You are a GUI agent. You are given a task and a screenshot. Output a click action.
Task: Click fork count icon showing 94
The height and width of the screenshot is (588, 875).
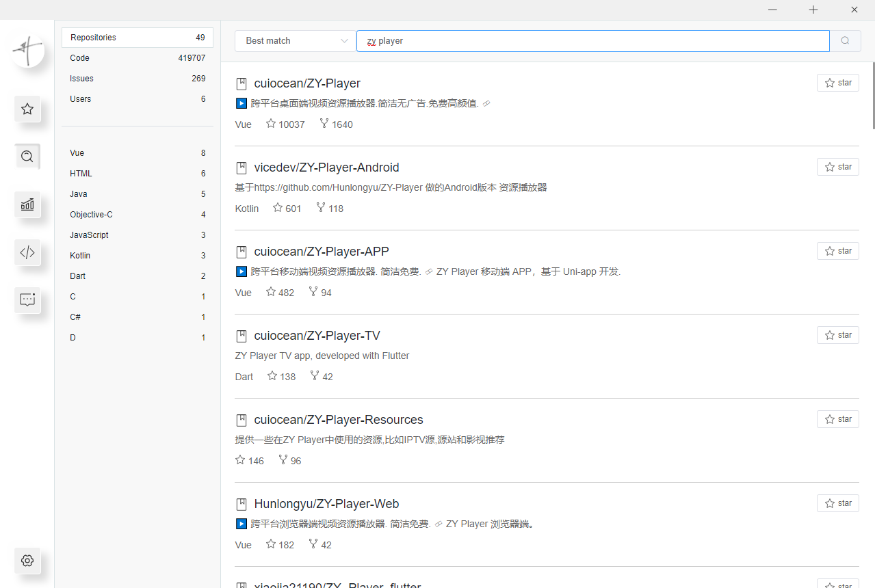tap(313, 292)
